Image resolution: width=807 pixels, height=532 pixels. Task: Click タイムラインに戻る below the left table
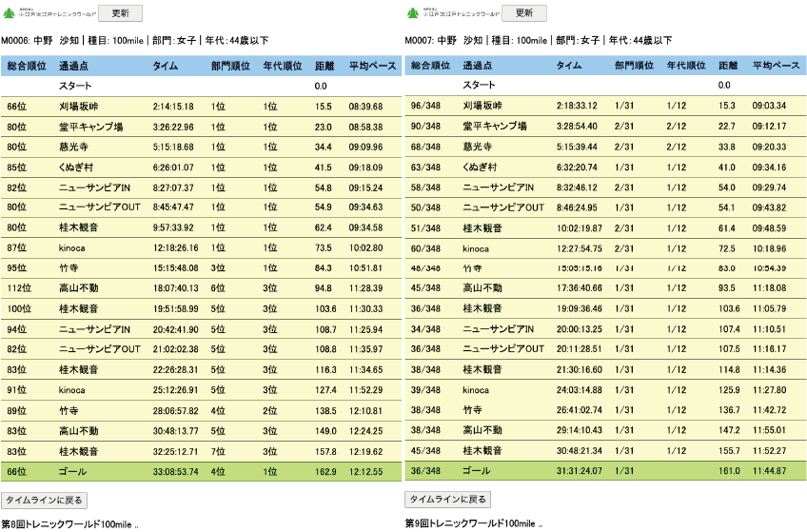45,499
